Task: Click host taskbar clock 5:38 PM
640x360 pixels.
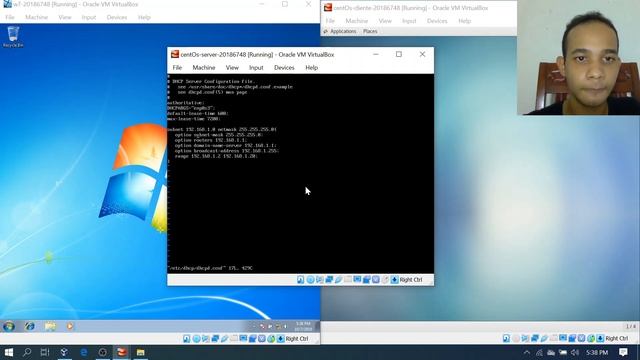Action: coord(597,352)
